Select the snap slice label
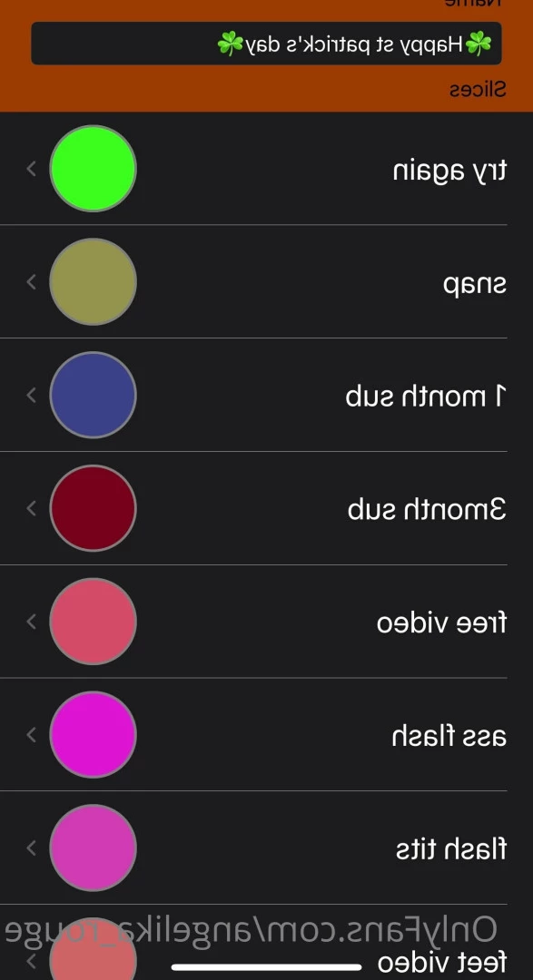This screenshot has width=533, height=980. pyautogui.click(x=475, y=284)
